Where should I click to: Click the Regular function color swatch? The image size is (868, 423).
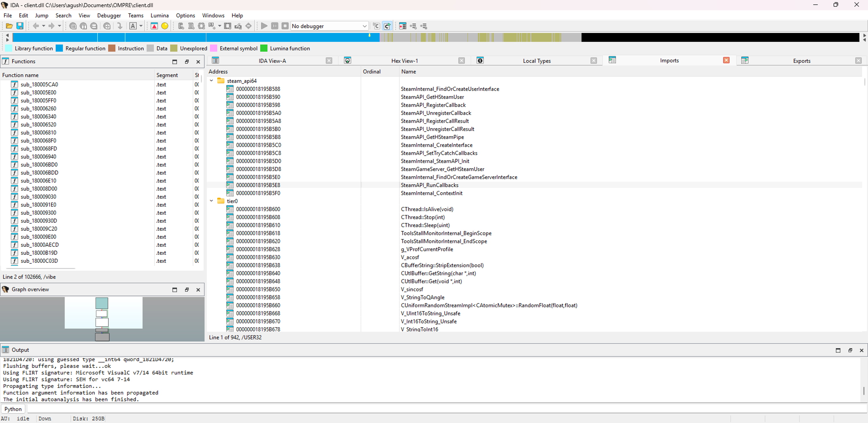tap(59, 48)
